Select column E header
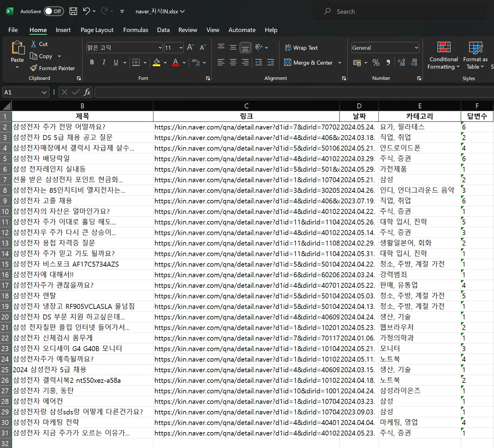494x448 pixels. click(420, 106)
